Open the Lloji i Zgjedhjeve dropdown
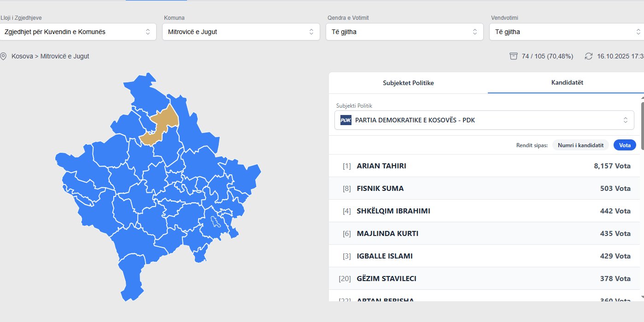Image resolution: width=644 pixels, height=322 pixels. pyautogui.click(x=78, y=32)
